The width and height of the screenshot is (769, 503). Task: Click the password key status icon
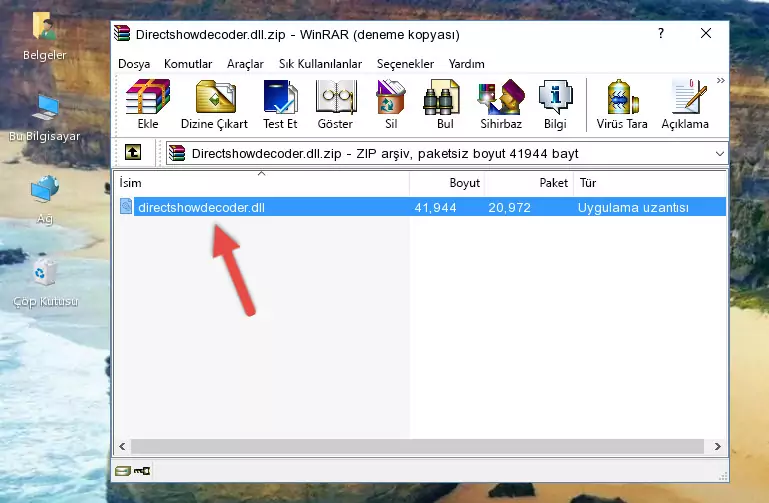coord(142,471)
